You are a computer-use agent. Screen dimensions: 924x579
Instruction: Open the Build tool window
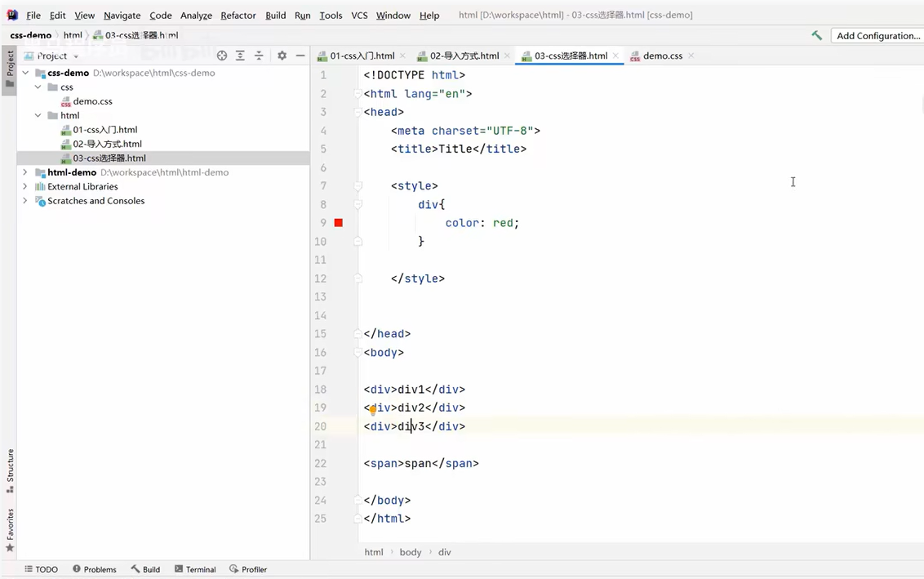point(145,569)
